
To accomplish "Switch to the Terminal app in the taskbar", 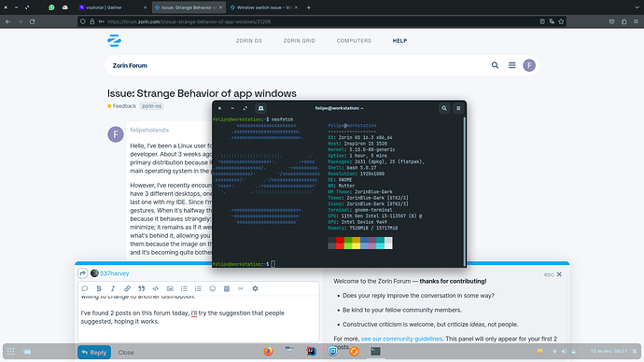I will pyautogui.click(x=375, y=352).
